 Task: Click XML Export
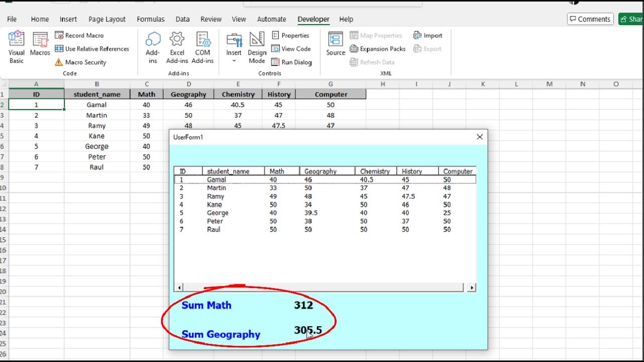427,49
